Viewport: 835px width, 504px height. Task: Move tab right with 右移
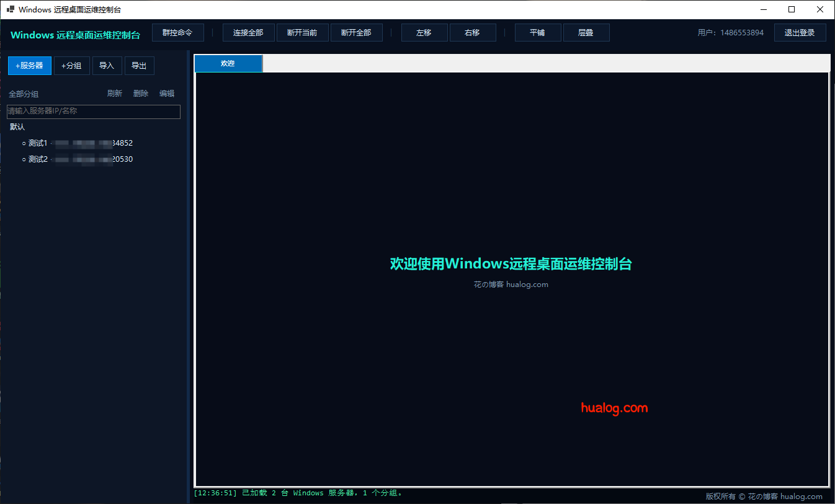(473, 33)
